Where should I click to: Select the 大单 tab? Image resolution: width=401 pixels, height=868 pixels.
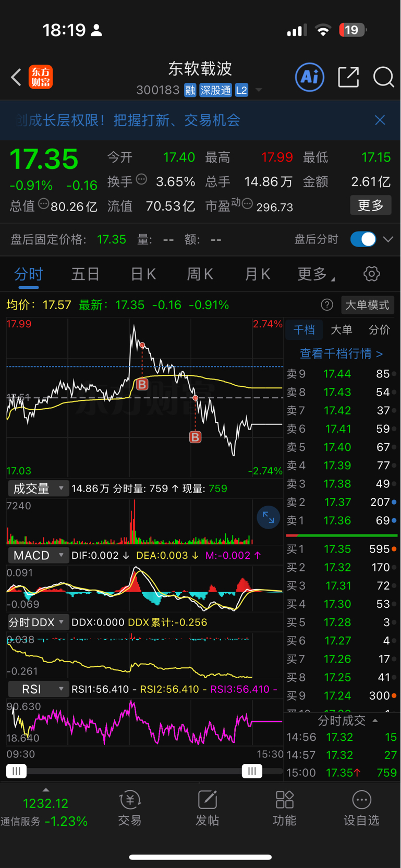tap(342, 329)
